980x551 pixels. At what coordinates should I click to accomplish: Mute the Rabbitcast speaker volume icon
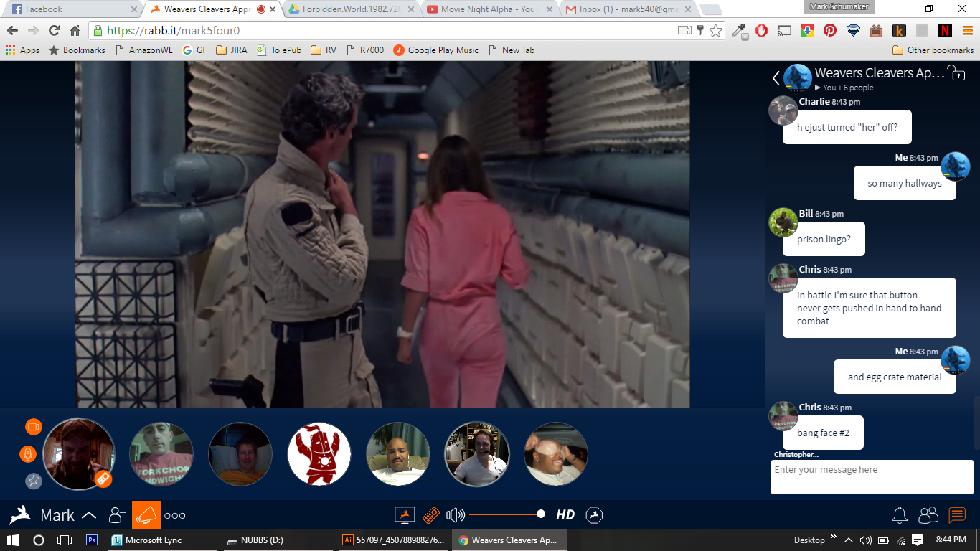click(456, 514)
